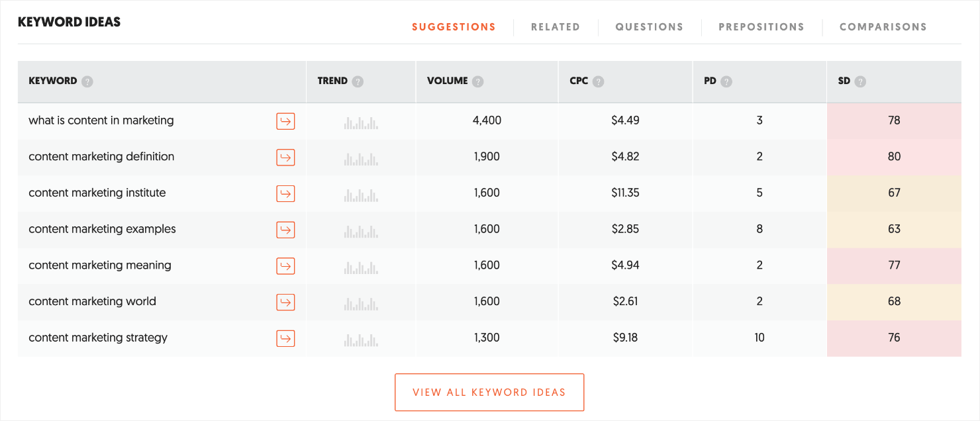
Task: Click the VIEW ALL KEYWORD IDEAS button
Action: pos(489,392)
